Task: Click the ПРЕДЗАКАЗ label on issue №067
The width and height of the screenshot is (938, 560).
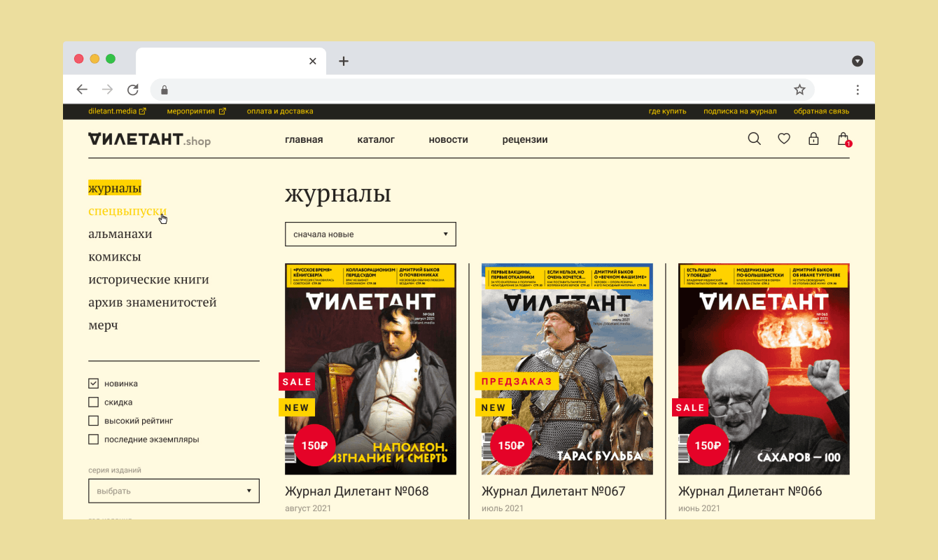Action: (x=517, y=381)
